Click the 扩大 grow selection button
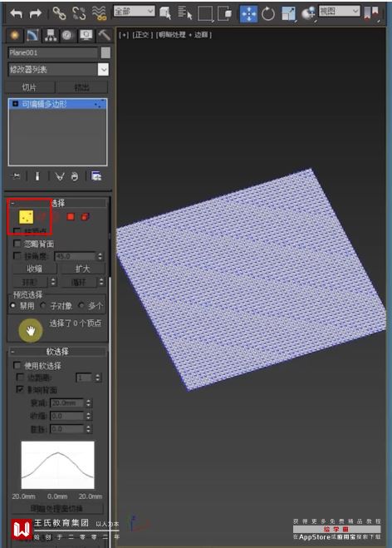The height and width of the screenshot is (548, 392). 83,269
